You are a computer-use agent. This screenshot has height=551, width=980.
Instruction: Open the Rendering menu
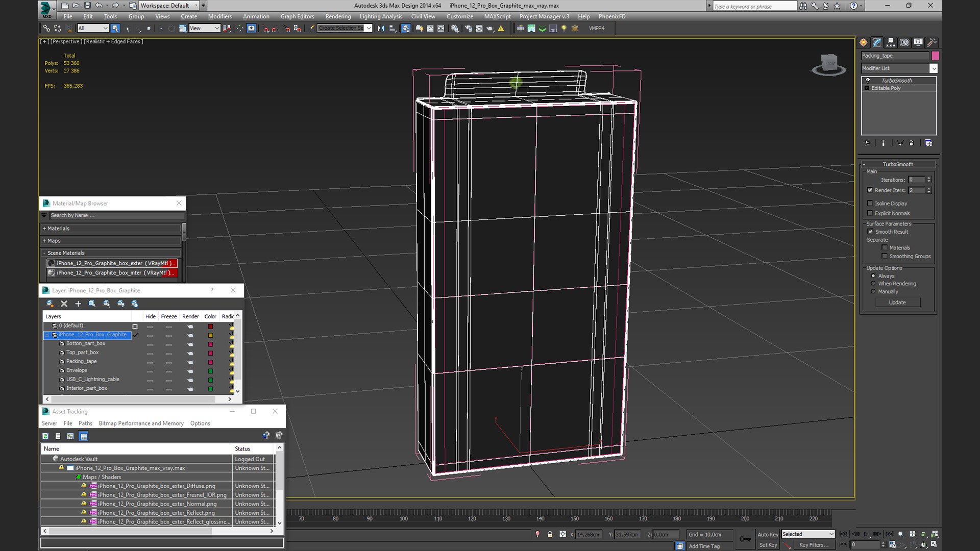point(338,16)
